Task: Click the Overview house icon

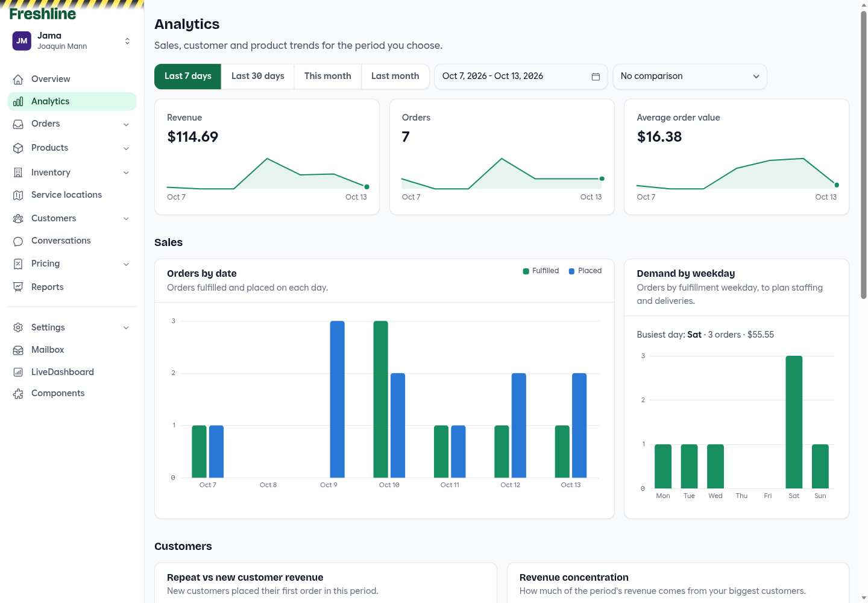Action: [18, 79]
